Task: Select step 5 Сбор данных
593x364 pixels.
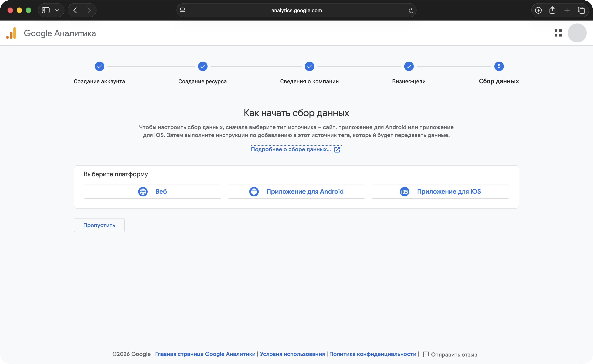Action: click(499, 73)
